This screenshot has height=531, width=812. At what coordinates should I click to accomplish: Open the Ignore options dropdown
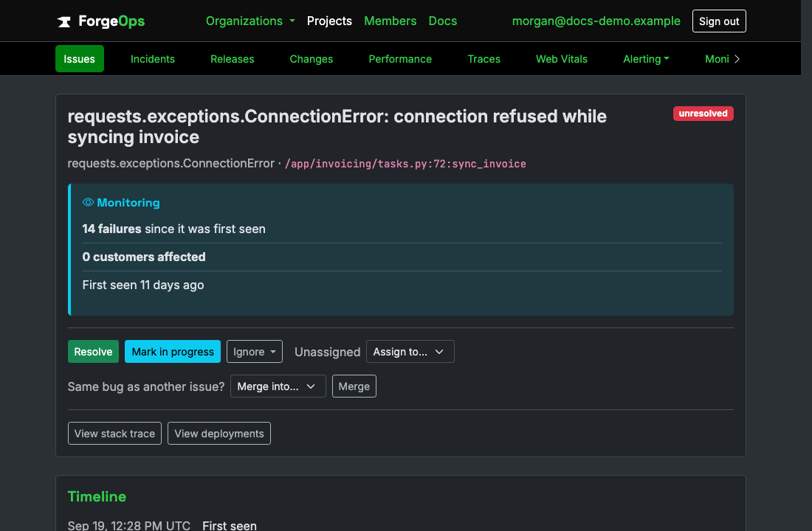[254, 352]
